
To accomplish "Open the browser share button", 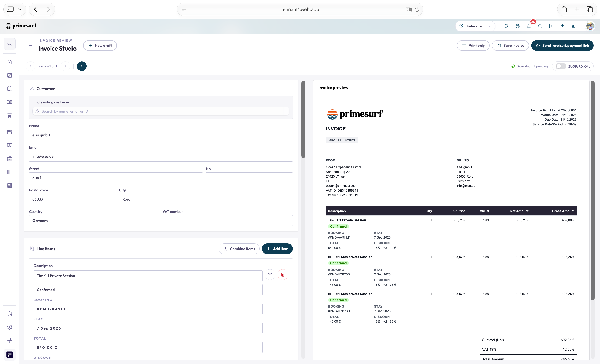I will (x=564, y=9).
